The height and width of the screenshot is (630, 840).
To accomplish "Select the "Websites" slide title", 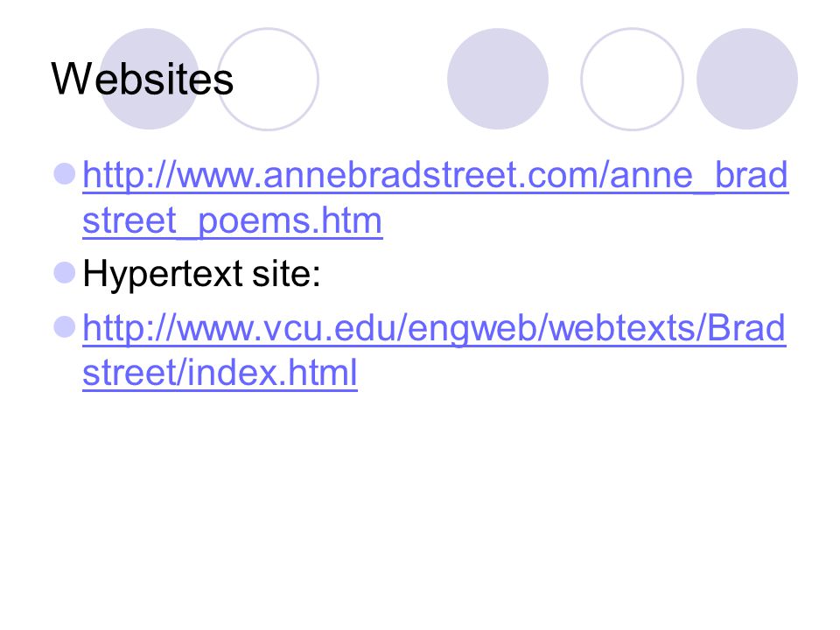I will pos(143,80).
